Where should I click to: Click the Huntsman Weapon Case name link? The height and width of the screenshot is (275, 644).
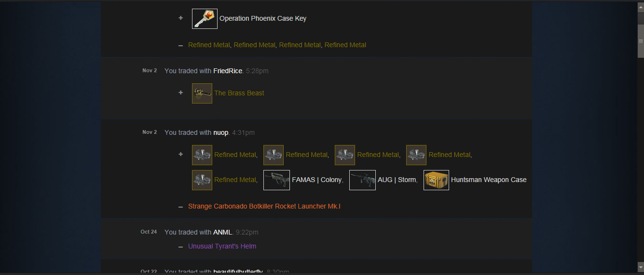489,180
